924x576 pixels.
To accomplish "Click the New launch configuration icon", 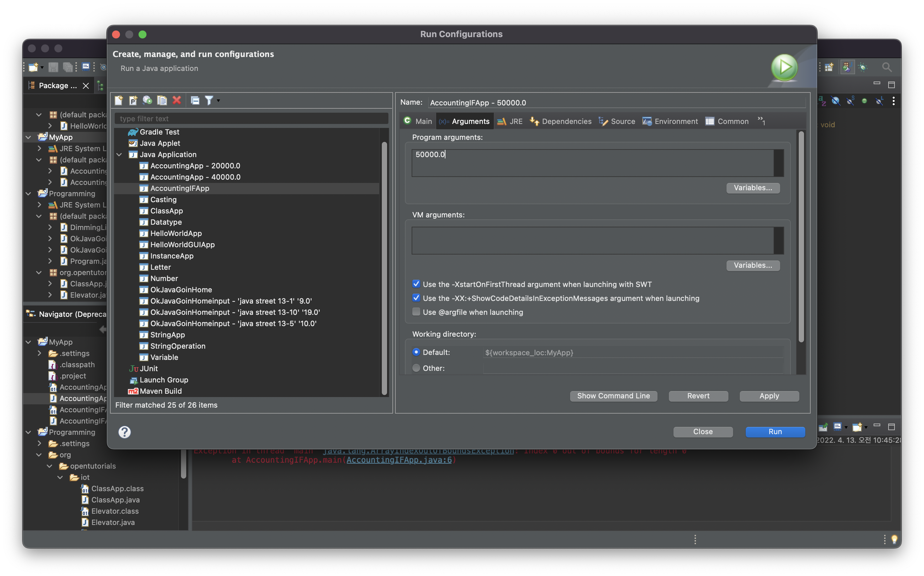I will point(119,100).
